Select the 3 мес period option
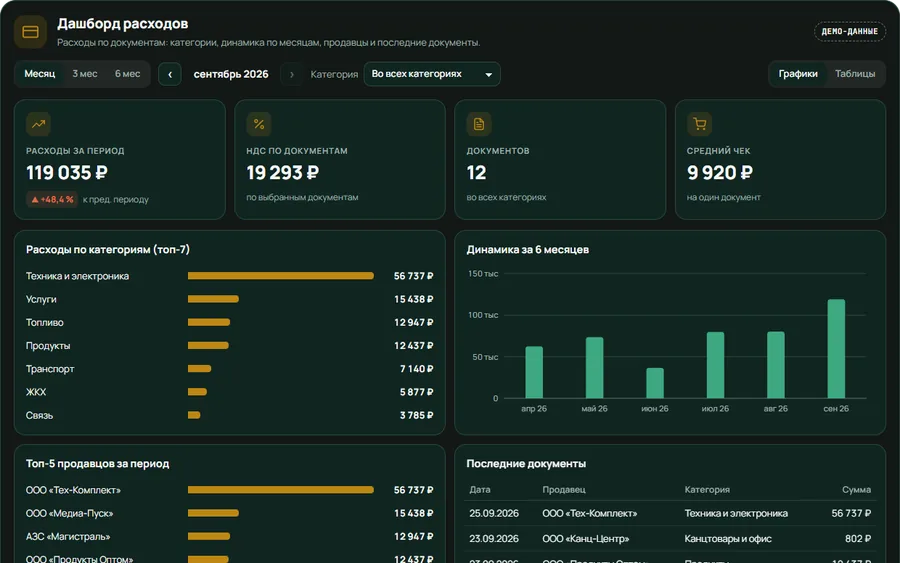 click(85, 74)
